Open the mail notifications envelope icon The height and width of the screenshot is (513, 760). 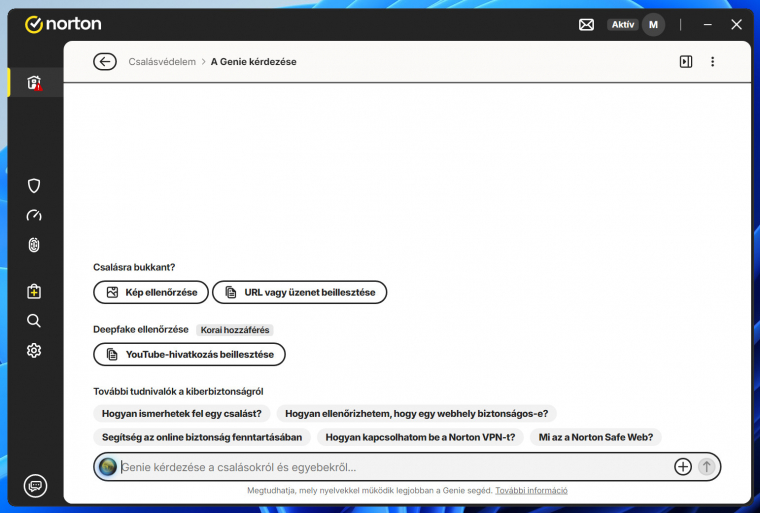pos(587,24)
